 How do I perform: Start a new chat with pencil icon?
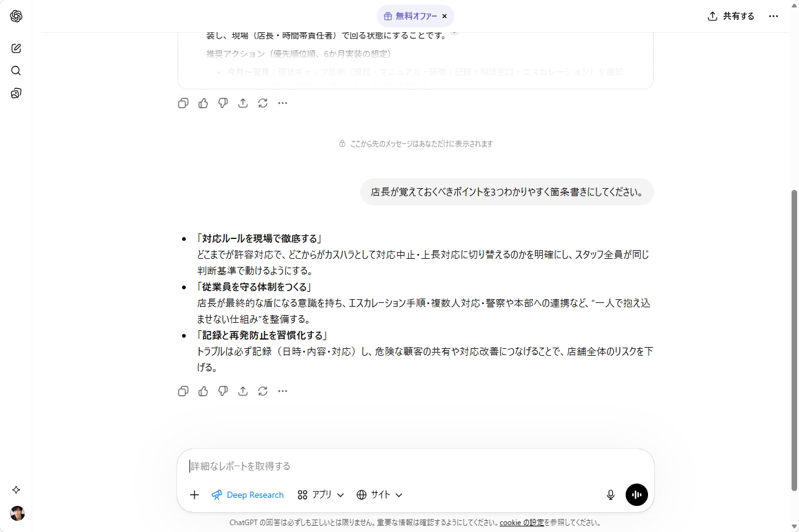(x=16, y=48)
